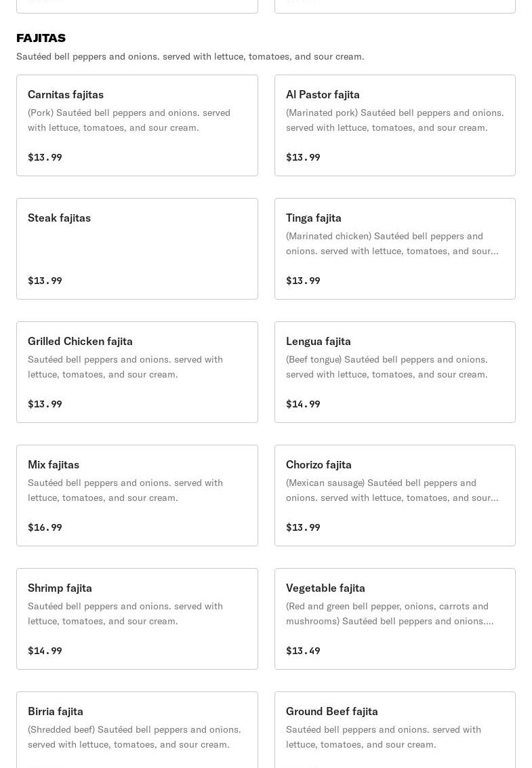The height and width of the screenshot is (768, 532).
Task: Click the Fajitas section description text
Action: 190,56
